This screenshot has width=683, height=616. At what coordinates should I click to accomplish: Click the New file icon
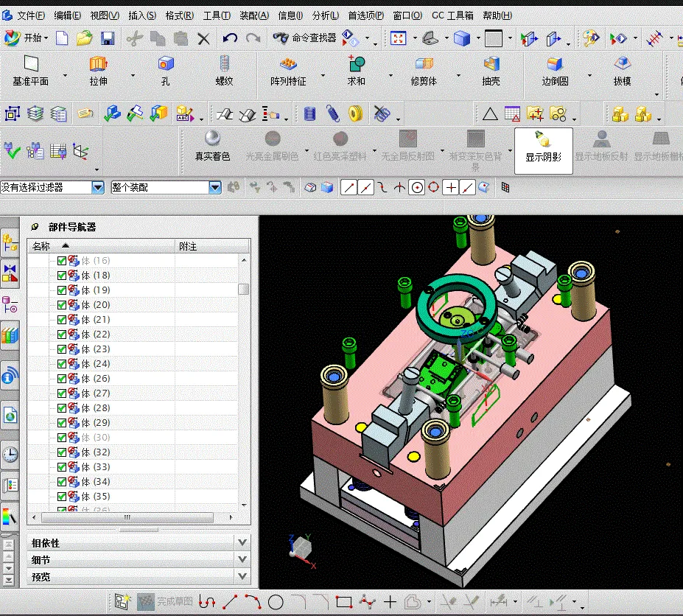(x=63, y=38)
